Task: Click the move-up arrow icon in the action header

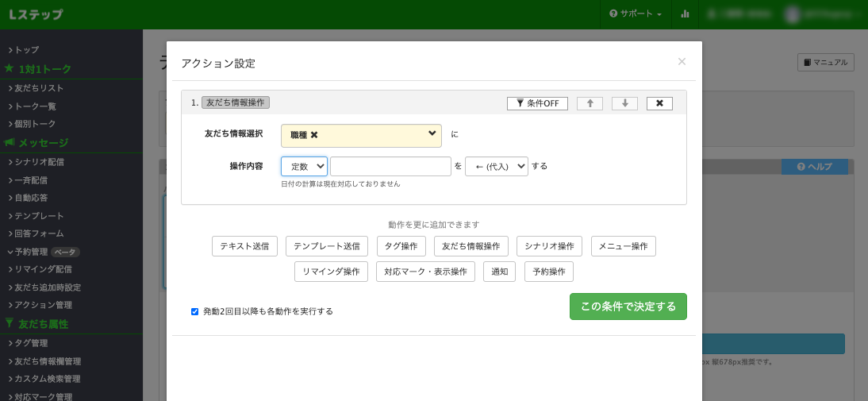Action: point(590,103)
